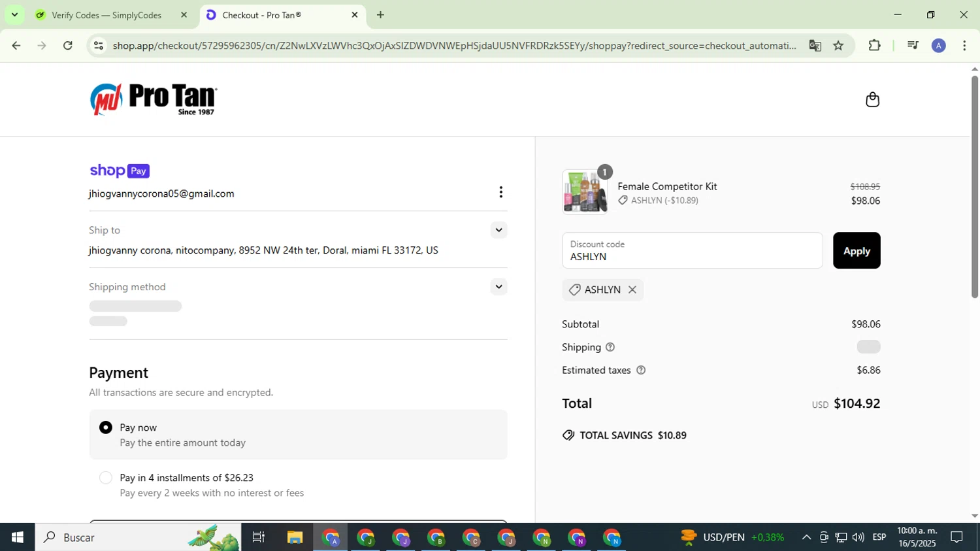Click the Female Competitor Kit thumbnail

[585, 192]
